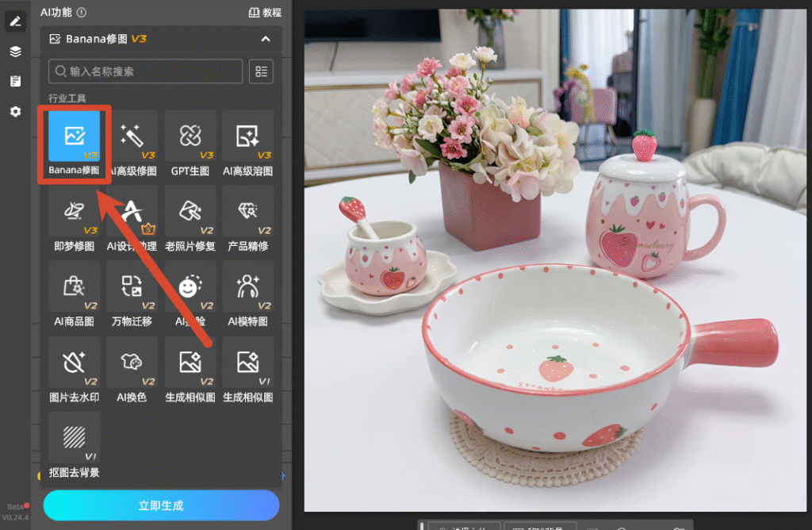This screenshot has width=812, height=530.
Task: Select the 老照片修复 tool
Action: point(190,219)
